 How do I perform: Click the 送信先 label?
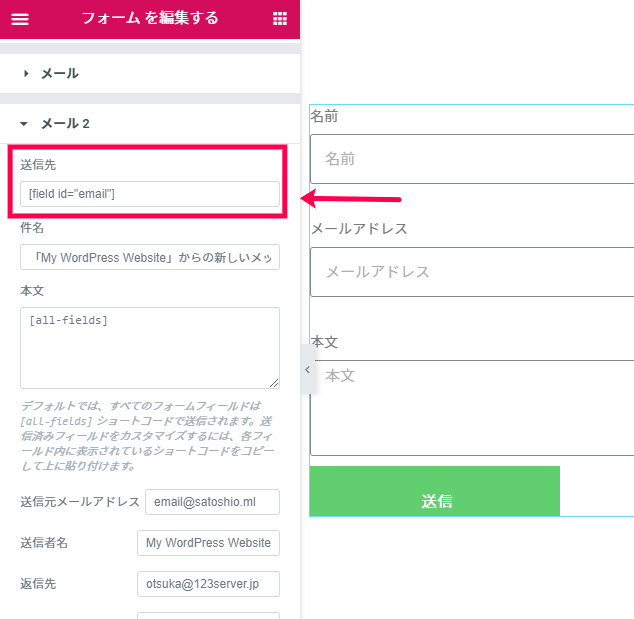pyautogui.click(x=38, y=165)
